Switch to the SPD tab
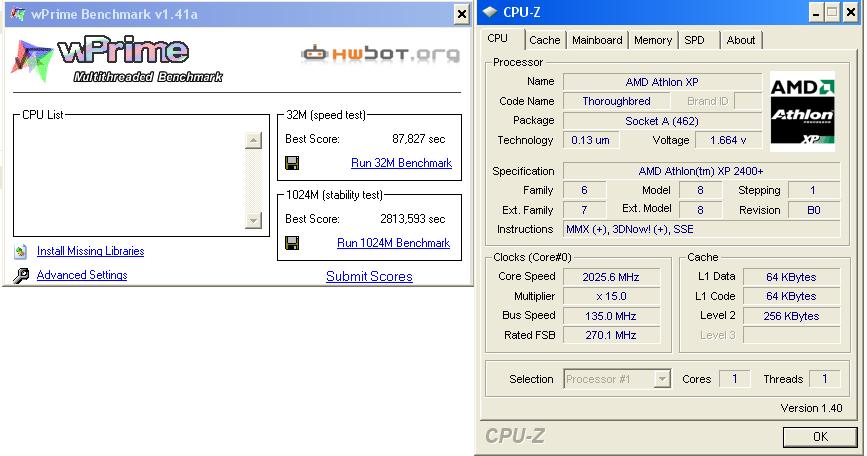The image size is (867, 456). pos(694,40)
